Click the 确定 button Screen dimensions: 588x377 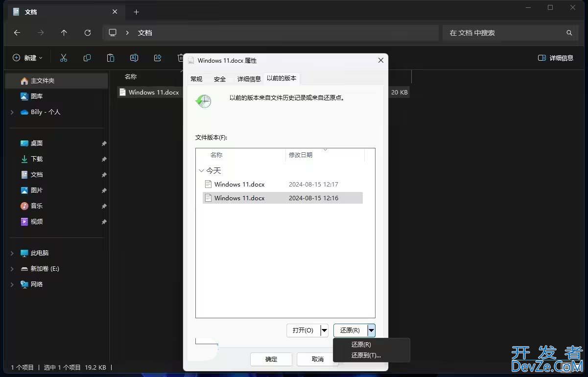tap(271, 359)
